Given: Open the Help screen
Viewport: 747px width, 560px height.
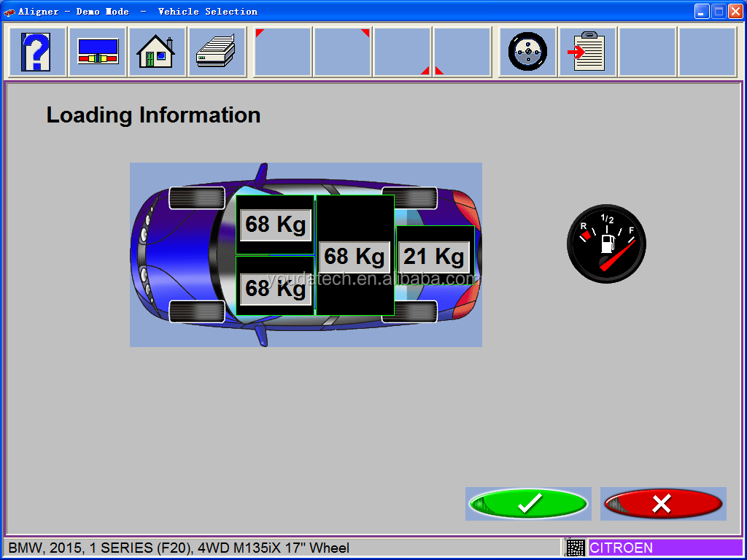Looking at the screenshot, I should (x=36, y=51).
